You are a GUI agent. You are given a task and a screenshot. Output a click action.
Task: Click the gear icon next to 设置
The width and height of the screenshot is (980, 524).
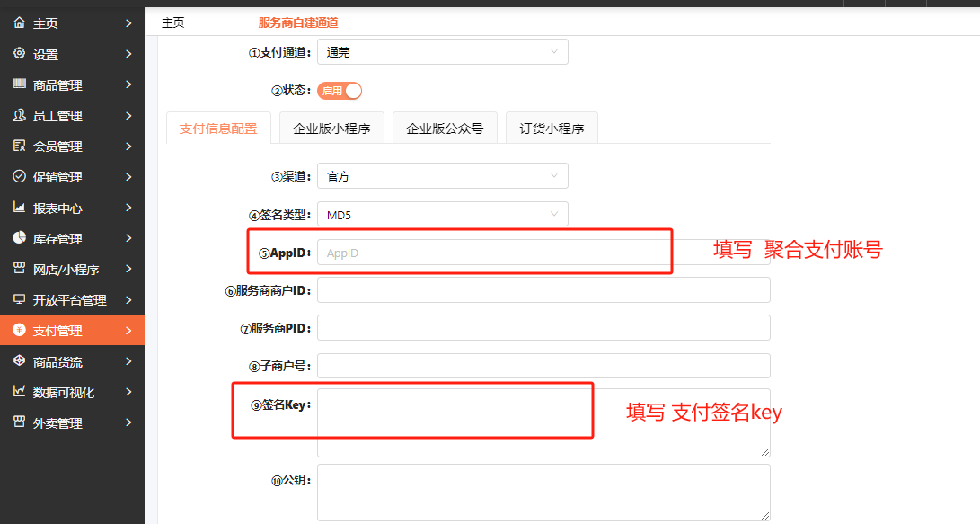tap(19, 54)
